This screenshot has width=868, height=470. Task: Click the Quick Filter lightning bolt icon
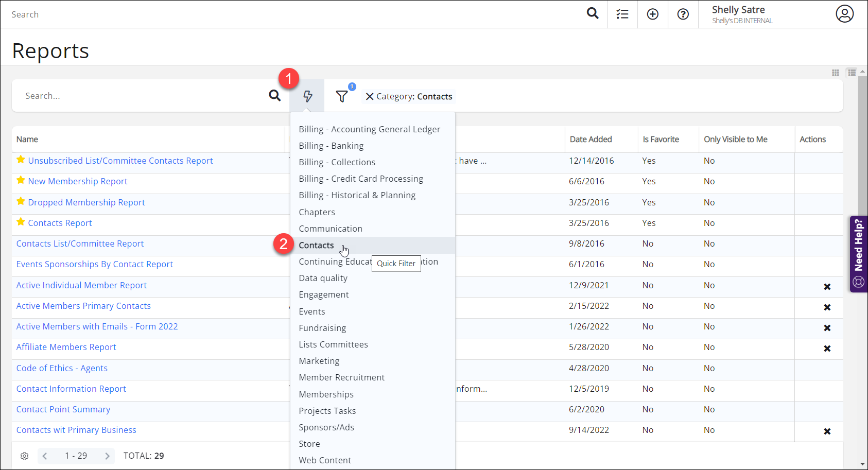point(307,96)
